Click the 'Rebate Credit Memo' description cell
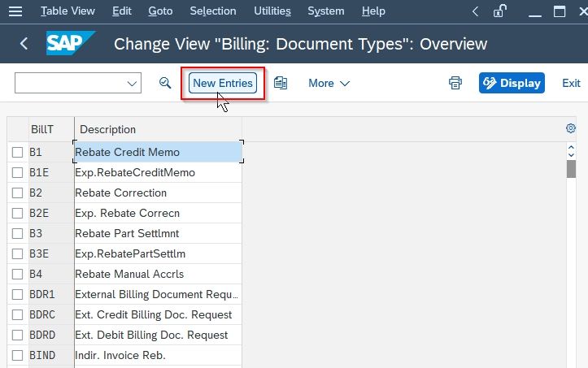This screenshot has height=368, width=588. click(x=158, y=152)
